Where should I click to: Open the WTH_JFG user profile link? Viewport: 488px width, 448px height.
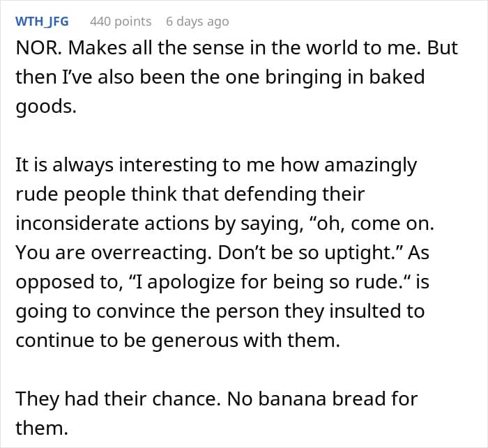pyautogui.click(x=42, y=22)
